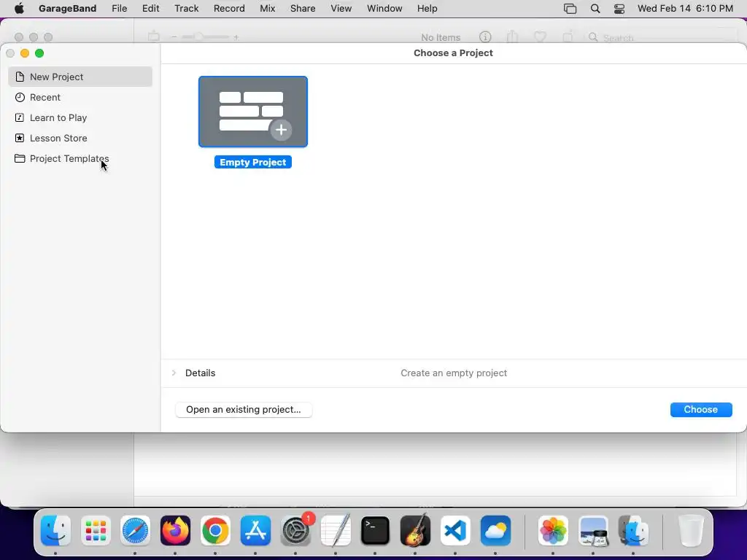Open Terminal from the Dock
This screenshot has height=560, width=747.
tap(376, 530)
